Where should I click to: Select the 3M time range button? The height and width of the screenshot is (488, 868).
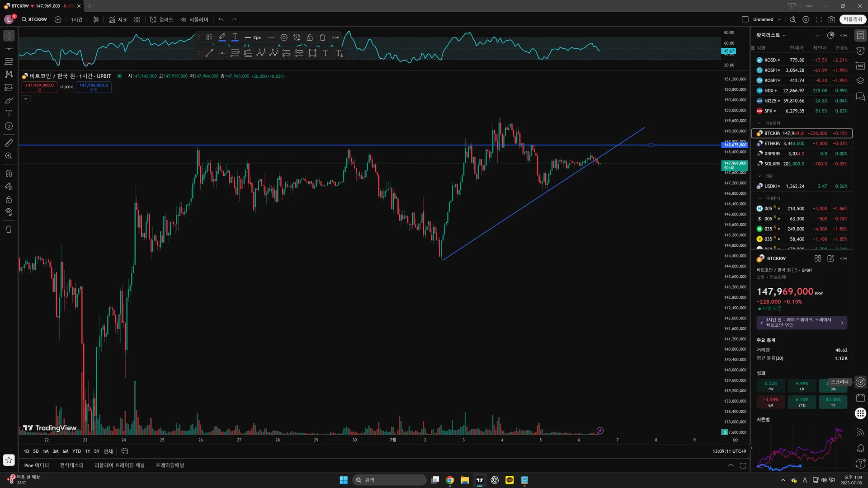[x=55, y=451]
